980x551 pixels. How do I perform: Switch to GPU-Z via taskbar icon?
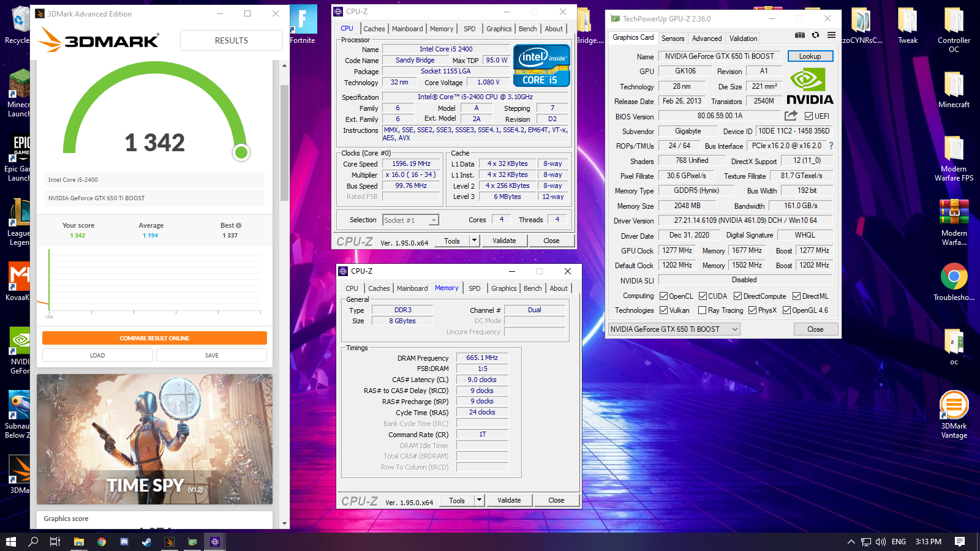pos(192,542)
